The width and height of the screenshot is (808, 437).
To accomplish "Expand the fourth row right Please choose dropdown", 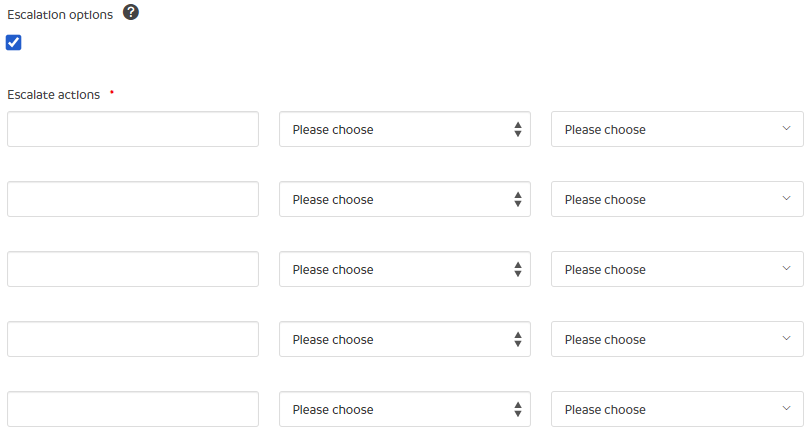I will 676,339.
